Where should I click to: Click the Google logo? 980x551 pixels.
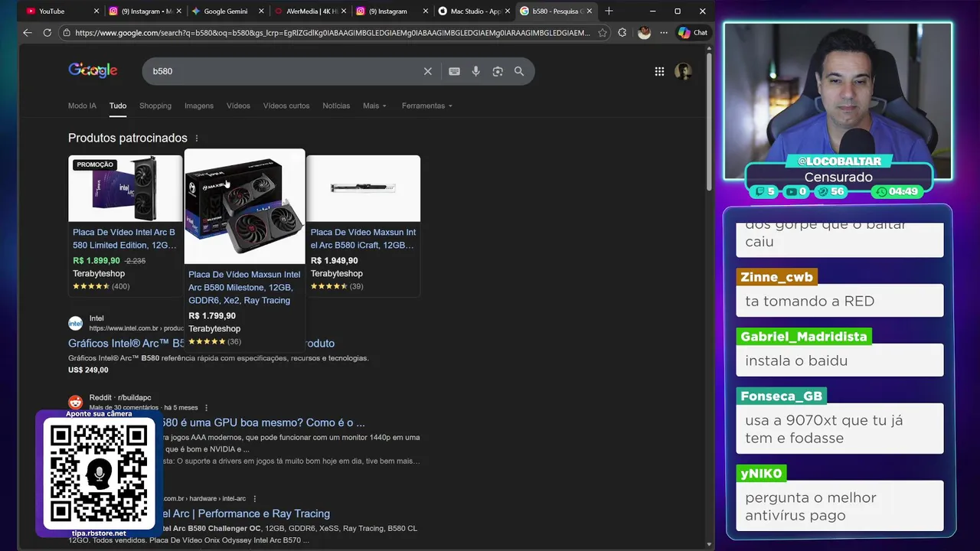[93, 70]
